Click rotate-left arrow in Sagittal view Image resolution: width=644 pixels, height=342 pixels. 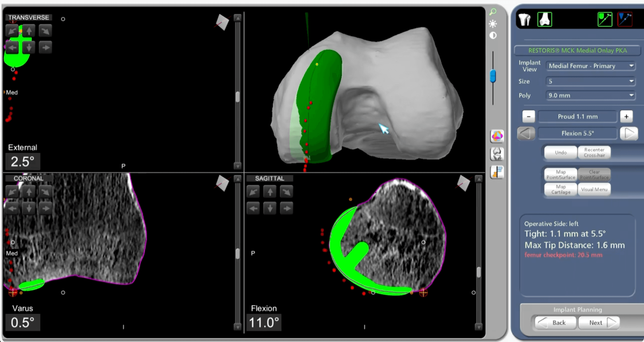point(253,192)
